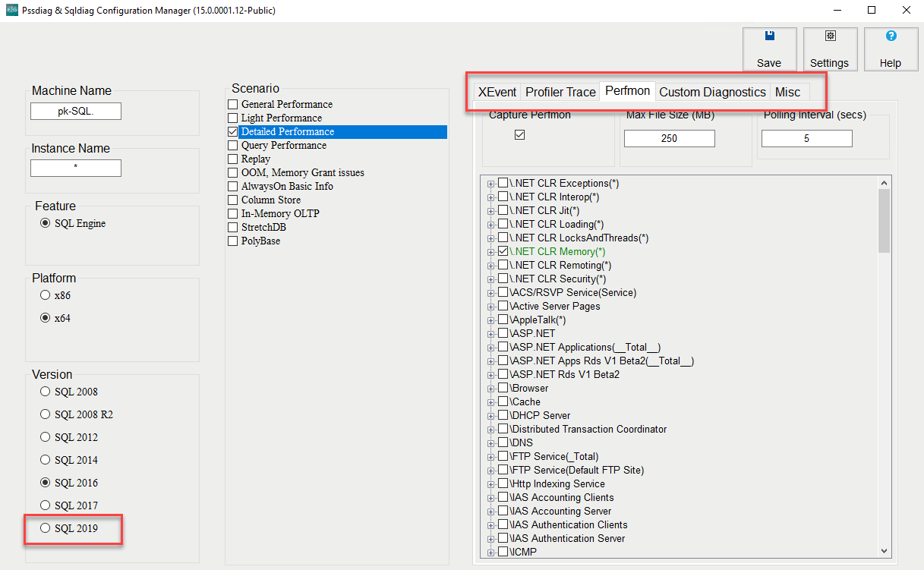924x570 pixels.
Task: Open the Profiler Trace tab
Action: (560, 92)
